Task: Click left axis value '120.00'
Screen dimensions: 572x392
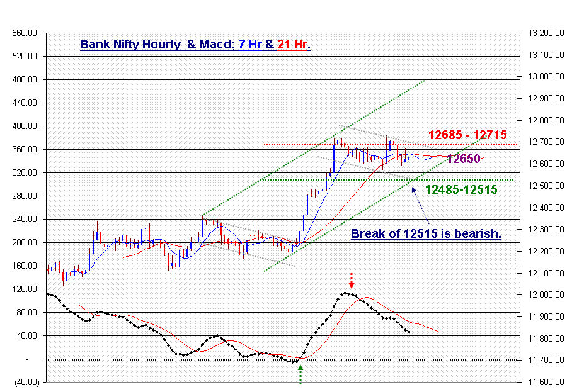Action: pyautogui.click(x=25, y=289)
